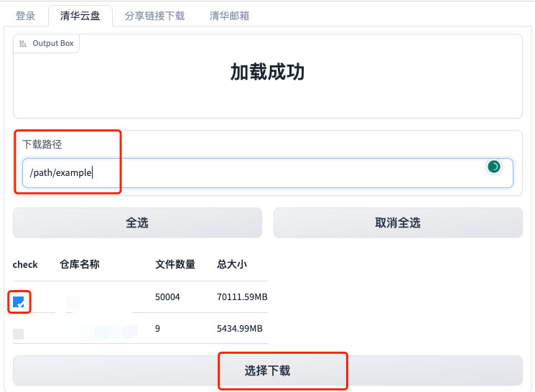Image resolution: width=535 pixels, height=392 pixels.
Task: Click the 选择下载 button
Action: [267, 370]
